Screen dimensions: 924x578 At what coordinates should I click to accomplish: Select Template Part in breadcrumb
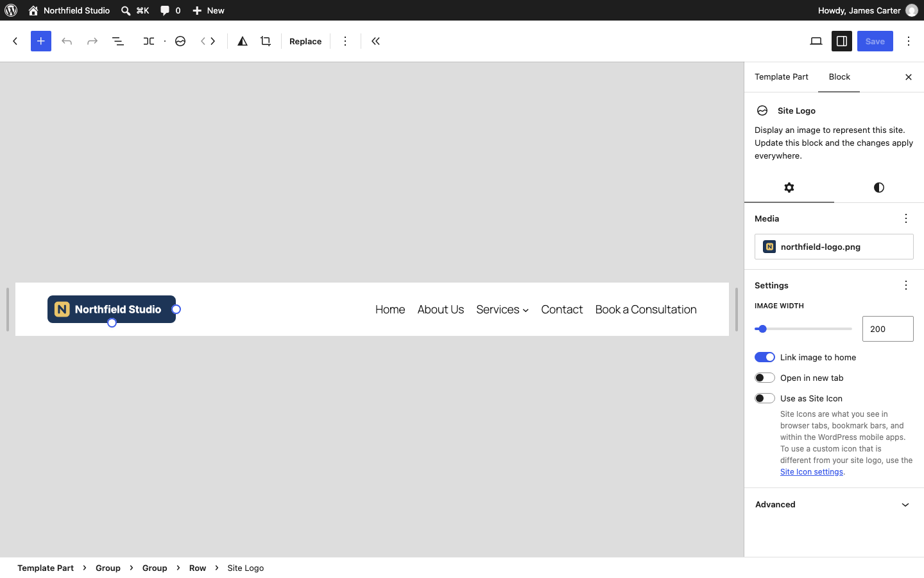[x=46, y=568]
